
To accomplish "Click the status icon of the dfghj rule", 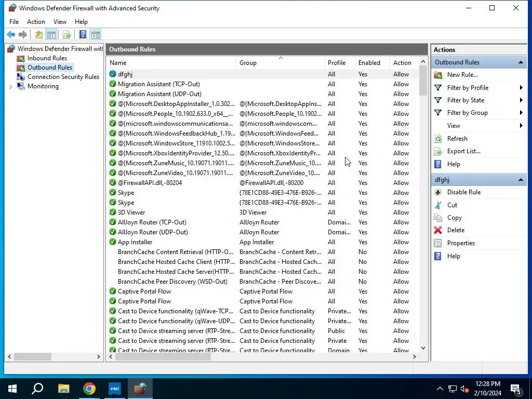I will click(113, 74).
